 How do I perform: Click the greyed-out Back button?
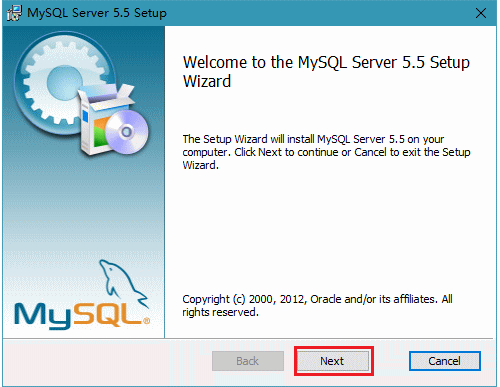pos(248,361)
